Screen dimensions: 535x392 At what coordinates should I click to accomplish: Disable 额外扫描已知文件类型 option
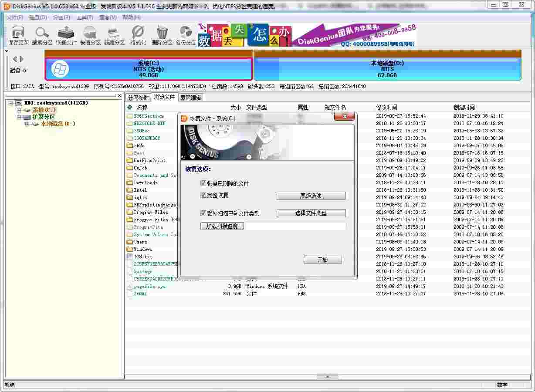(x=203, y=213)
